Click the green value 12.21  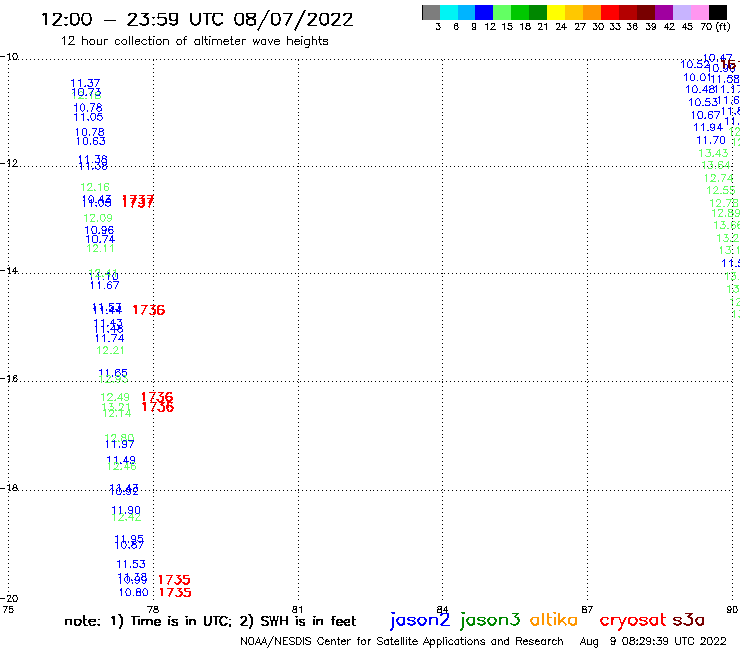coord(110,350)
